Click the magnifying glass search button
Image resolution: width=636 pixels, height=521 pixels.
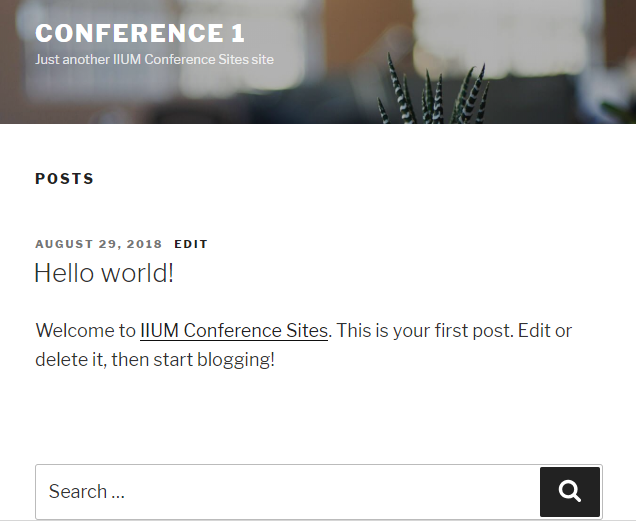569,491
